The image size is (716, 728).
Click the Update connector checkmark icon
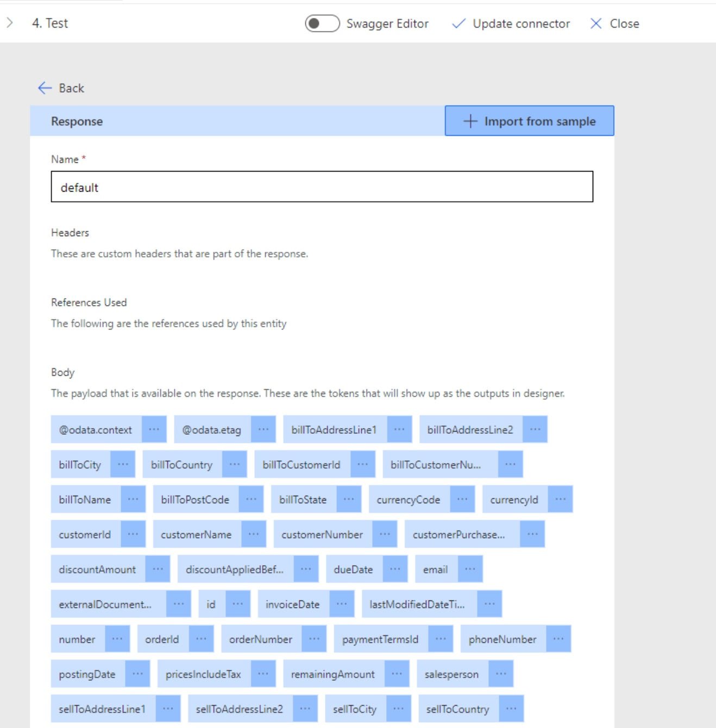pos(459,23)
